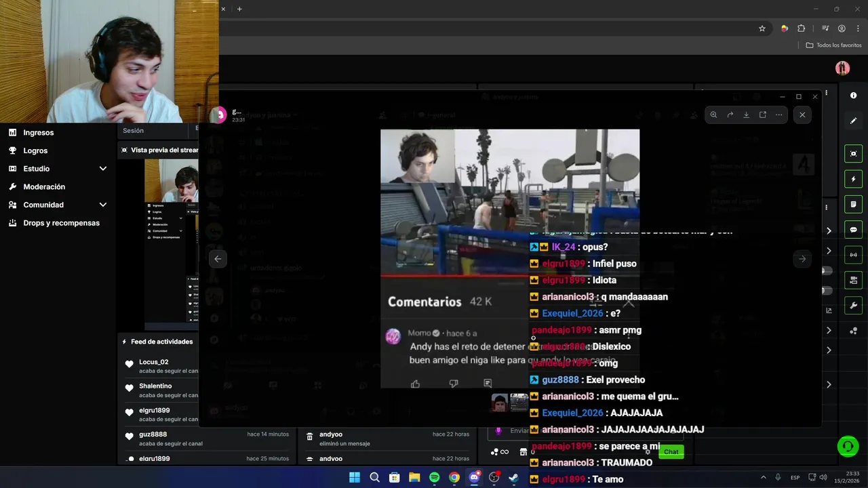Click the pencil edit icon in sidebar
Image resolution: width=868 pixels, height=488 pixels.
pyautogui.click(x=853, y=121)
